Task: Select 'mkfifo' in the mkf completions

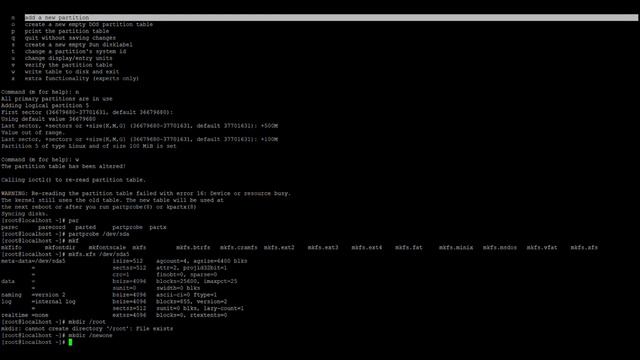Action: [x=11, y=247]
